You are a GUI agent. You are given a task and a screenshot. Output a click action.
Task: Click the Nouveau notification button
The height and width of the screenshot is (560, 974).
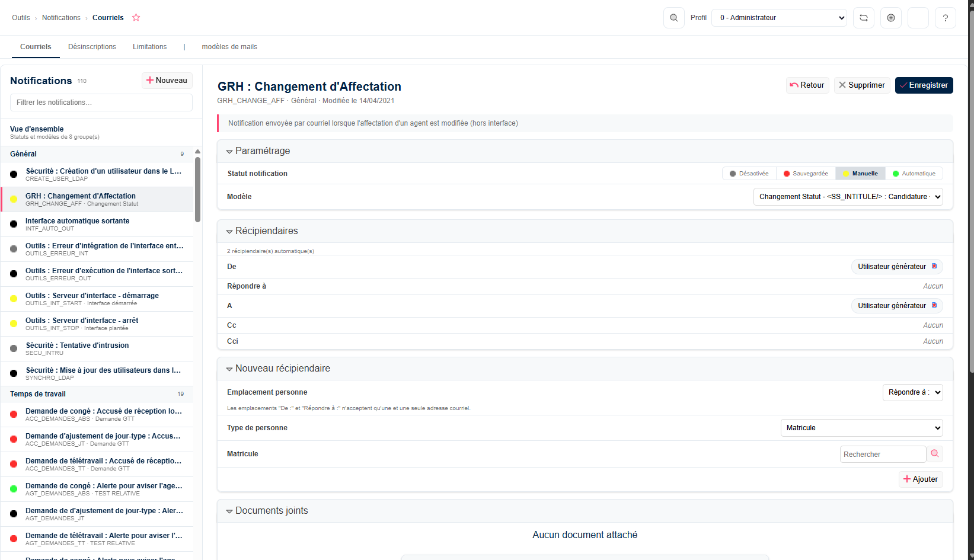coord(167,81)
